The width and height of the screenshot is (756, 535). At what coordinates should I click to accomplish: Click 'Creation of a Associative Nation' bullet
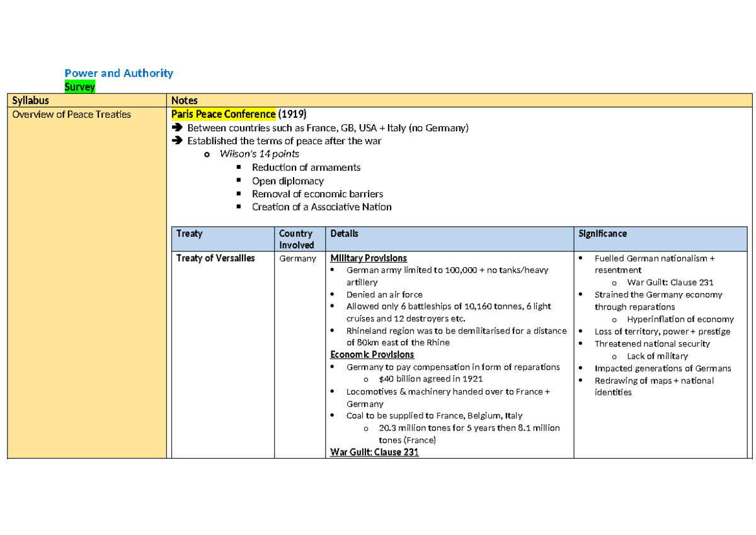click(x=322, y=207)
